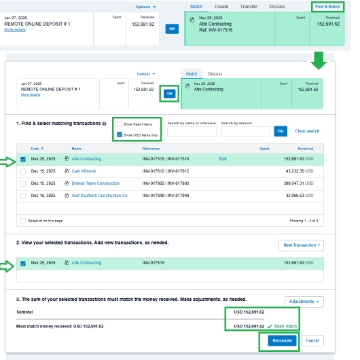Viewport: 360px width, 360px height.
Task: Click Total match status text
Action: pos(285,326)
